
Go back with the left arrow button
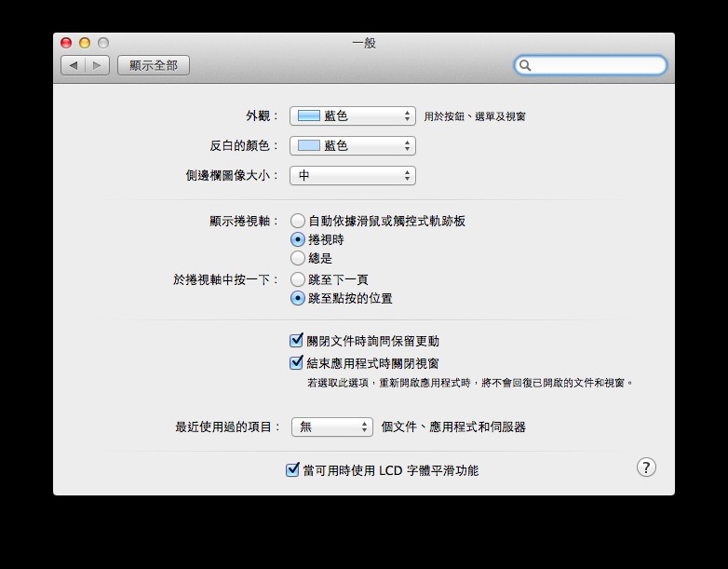(74, 65)
